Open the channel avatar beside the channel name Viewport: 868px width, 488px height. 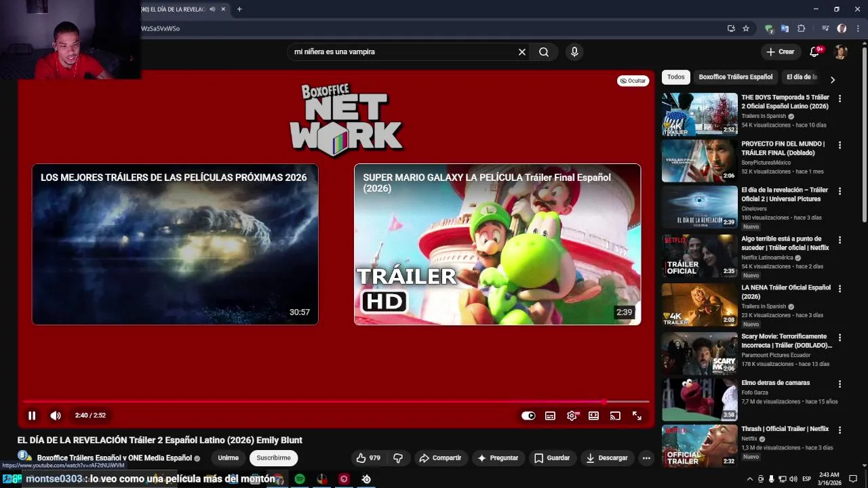click(24, 456)
